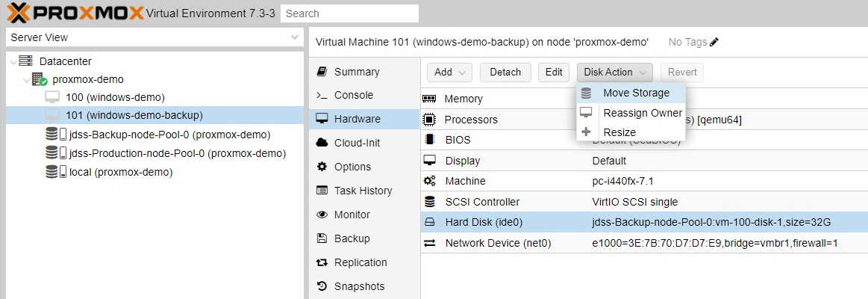Open the Add dropdown button
The image size is (868, 299).
point(449,72)
